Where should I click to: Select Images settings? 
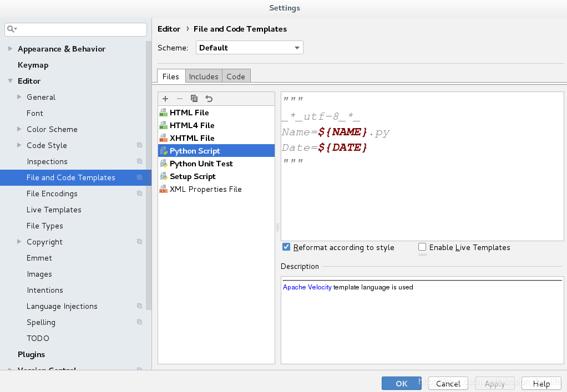click(39, 274)
